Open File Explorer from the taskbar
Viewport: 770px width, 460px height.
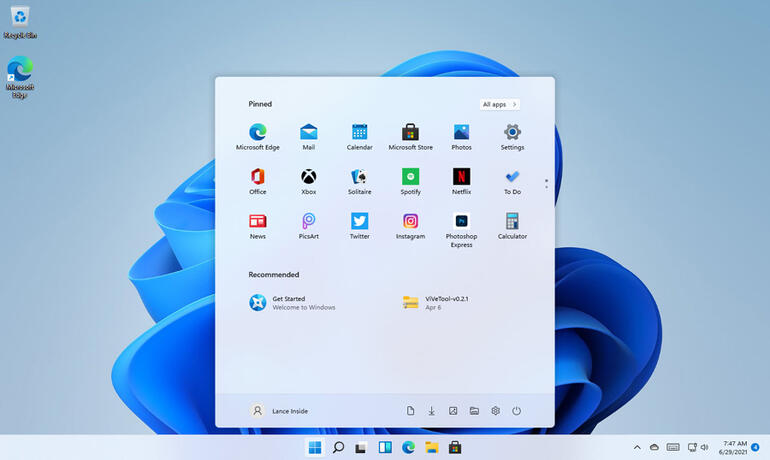click(431, 447)
